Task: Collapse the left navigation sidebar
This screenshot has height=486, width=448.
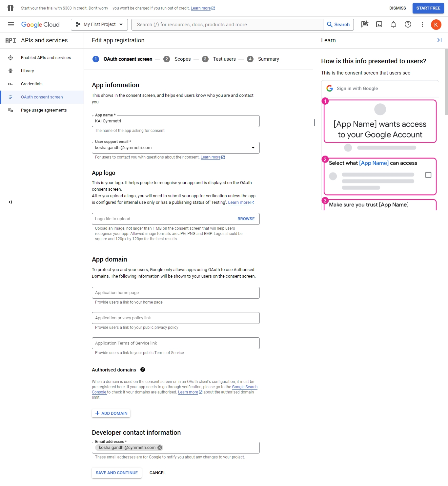Action: click(10, 202)
